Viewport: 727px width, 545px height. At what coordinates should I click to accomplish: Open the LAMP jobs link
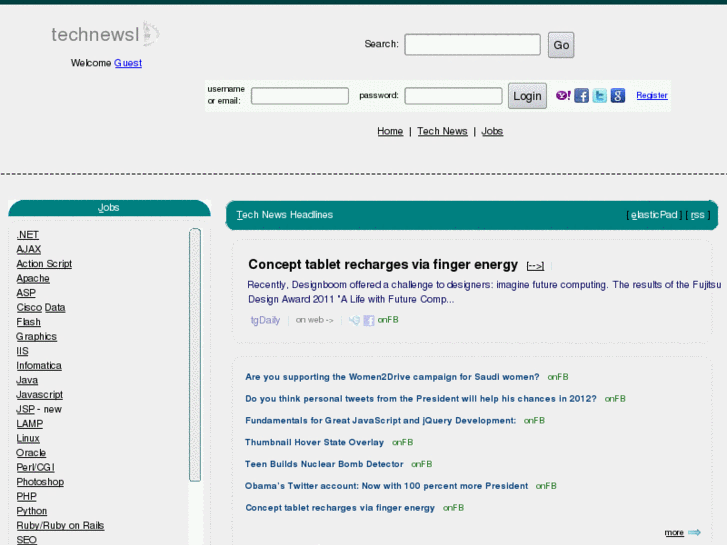pos(30,423)
